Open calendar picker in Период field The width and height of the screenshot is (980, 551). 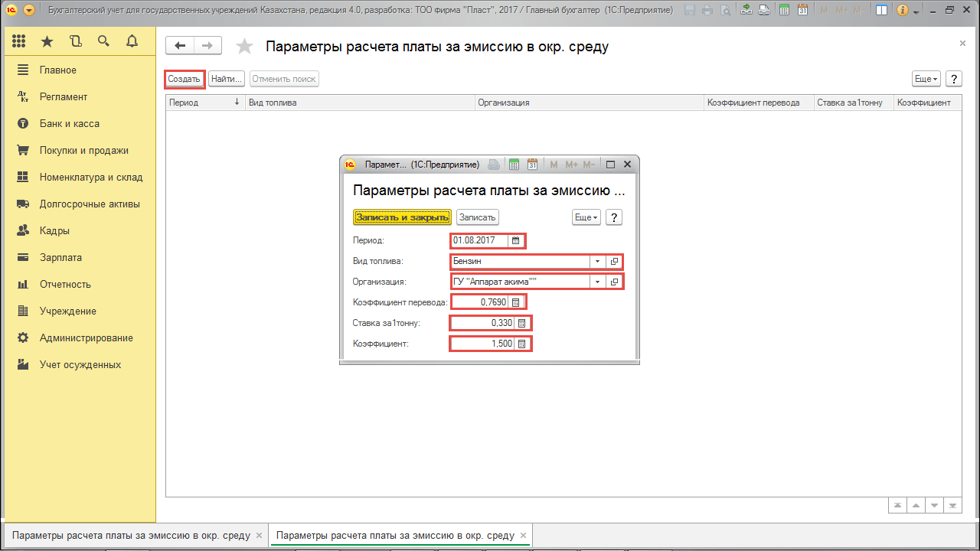516,240
